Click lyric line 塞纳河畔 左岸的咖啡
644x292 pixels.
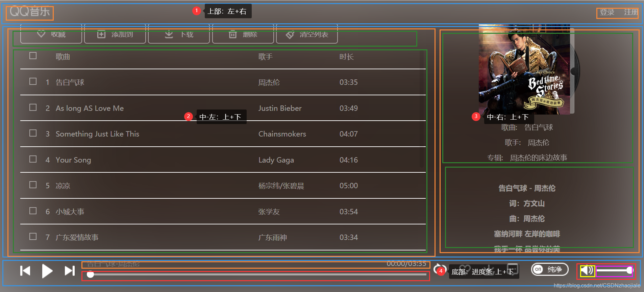pos(527,234)
